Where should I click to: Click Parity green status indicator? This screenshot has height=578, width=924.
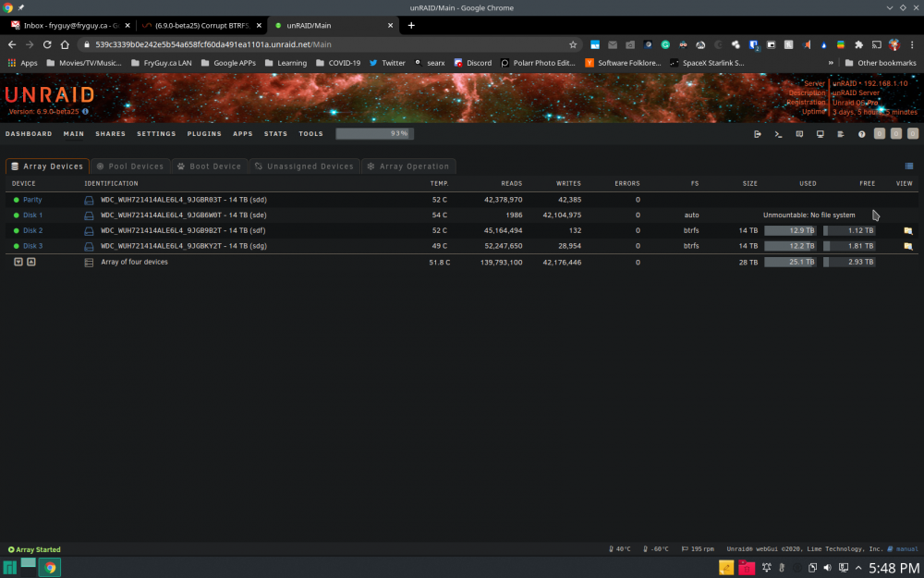[x=17, y=200]
